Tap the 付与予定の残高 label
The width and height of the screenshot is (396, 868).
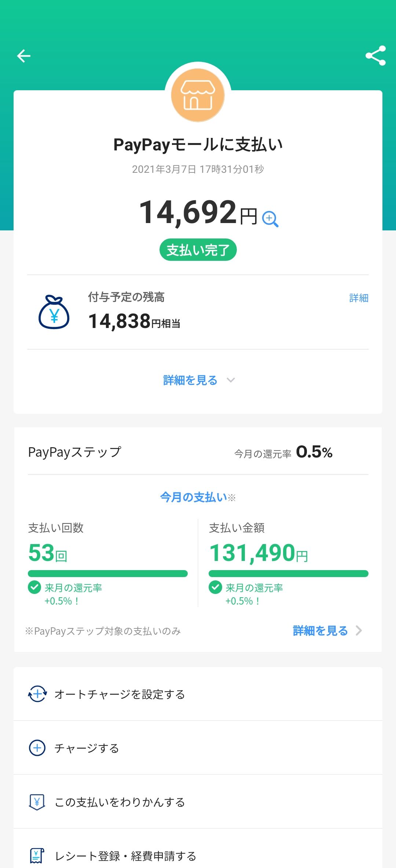[126, 297]
